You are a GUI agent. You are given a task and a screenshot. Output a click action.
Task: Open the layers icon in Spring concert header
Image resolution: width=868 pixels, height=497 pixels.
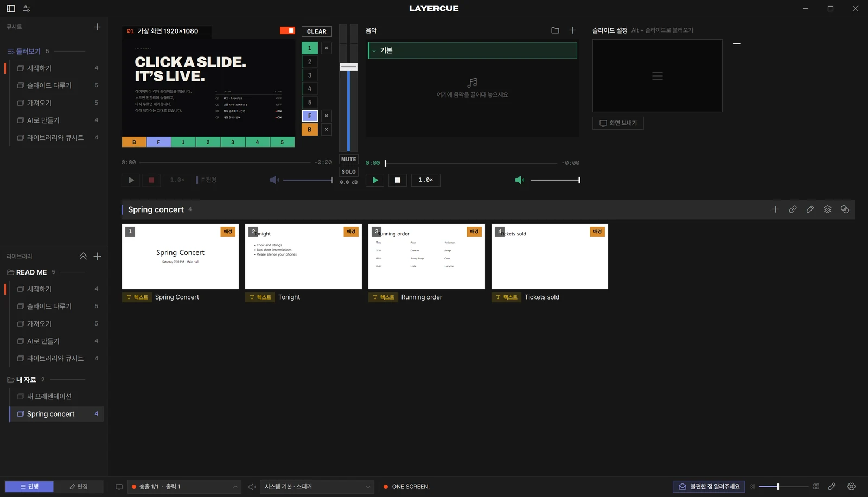pos(827,209)
